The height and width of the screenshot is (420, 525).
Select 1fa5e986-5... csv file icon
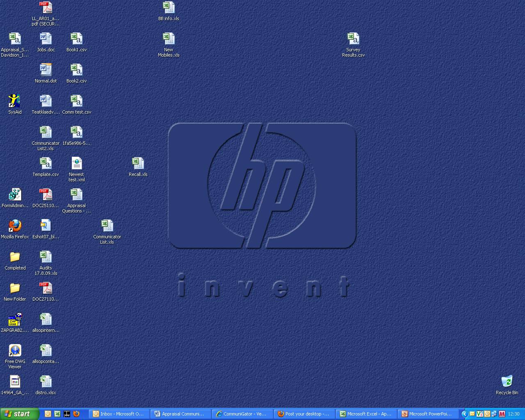click(77, 136)
